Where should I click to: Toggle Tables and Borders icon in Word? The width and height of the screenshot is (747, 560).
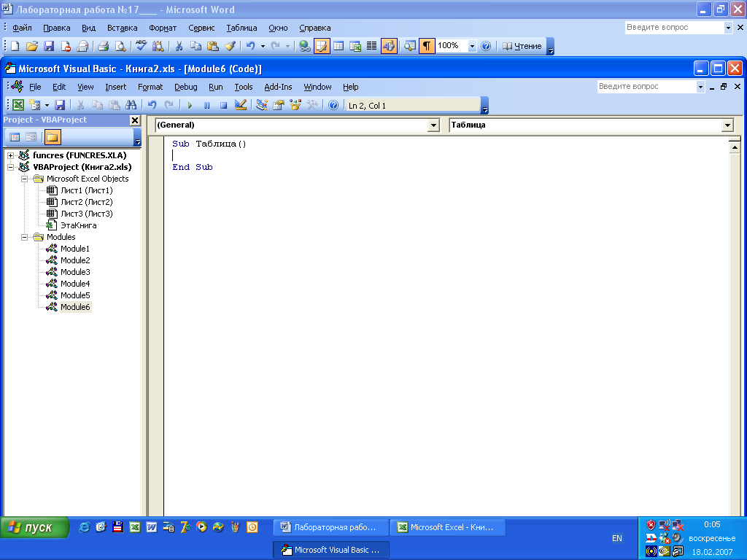pyautogui.click(x=322, y=46)
